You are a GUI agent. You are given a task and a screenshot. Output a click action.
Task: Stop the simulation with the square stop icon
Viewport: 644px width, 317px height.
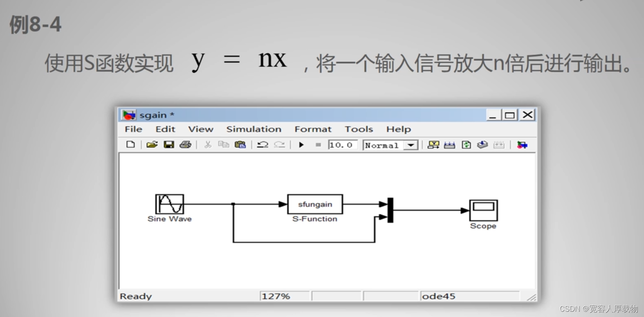(x=318, y=145)
